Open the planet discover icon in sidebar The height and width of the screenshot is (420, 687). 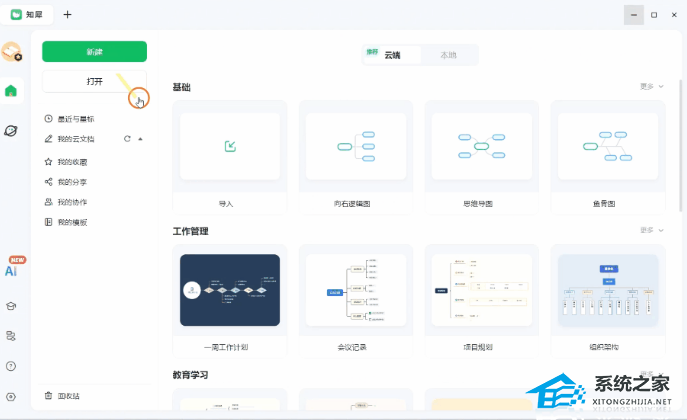tap(11, 131)
